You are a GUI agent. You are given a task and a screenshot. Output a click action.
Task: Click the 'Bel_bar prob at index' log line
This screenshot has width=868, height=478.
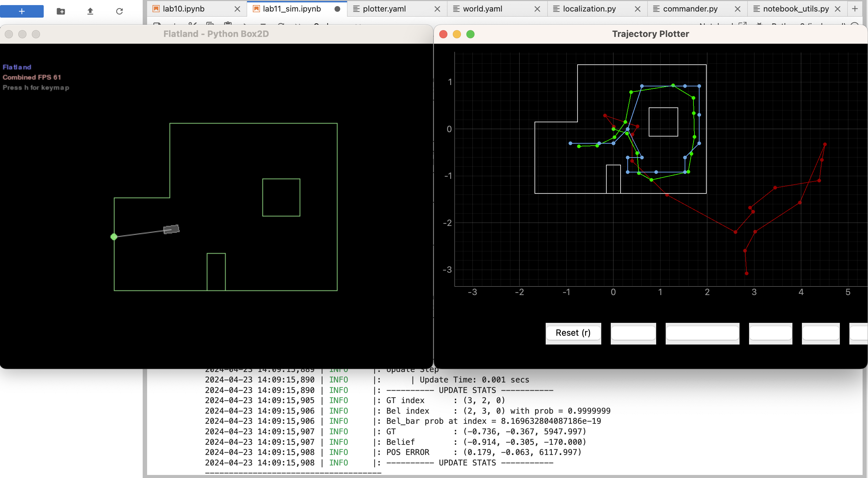[493, 421]
